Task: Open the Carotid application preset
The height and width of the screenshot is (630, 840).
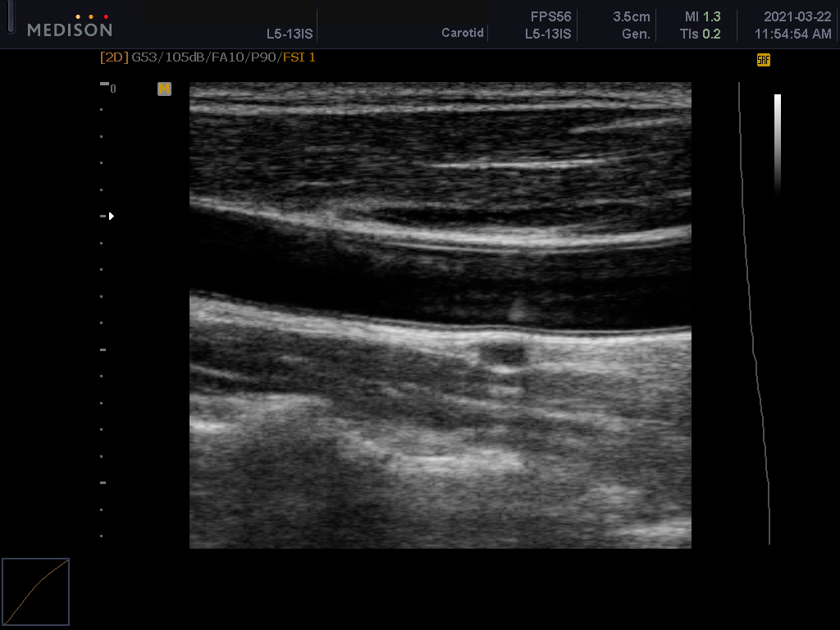Action: point(463,34)
